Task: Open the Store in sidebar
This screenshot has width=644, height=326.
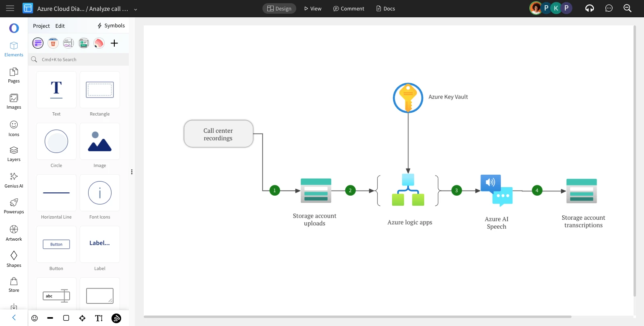Action: (x=14, y=285)
